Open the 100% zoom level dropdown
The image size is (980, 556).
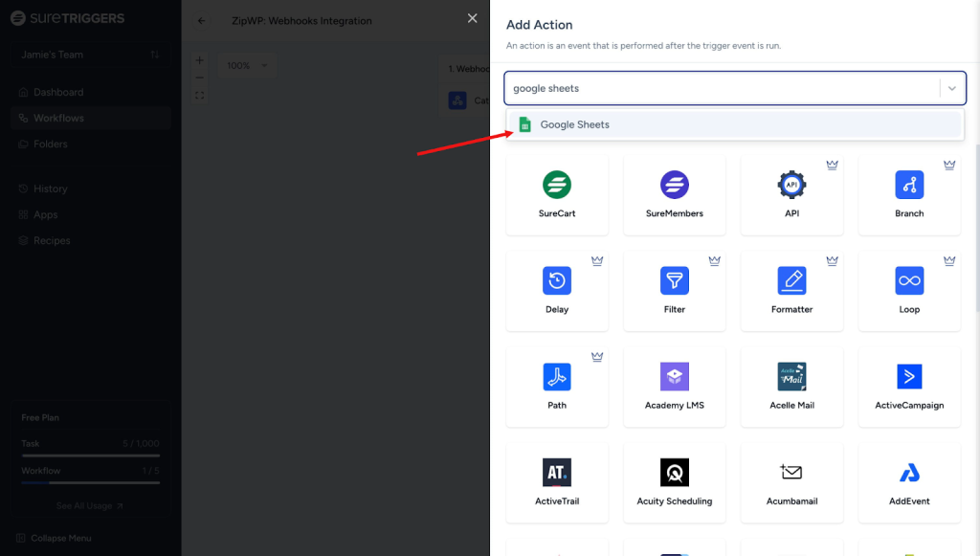tap(247, 66)
